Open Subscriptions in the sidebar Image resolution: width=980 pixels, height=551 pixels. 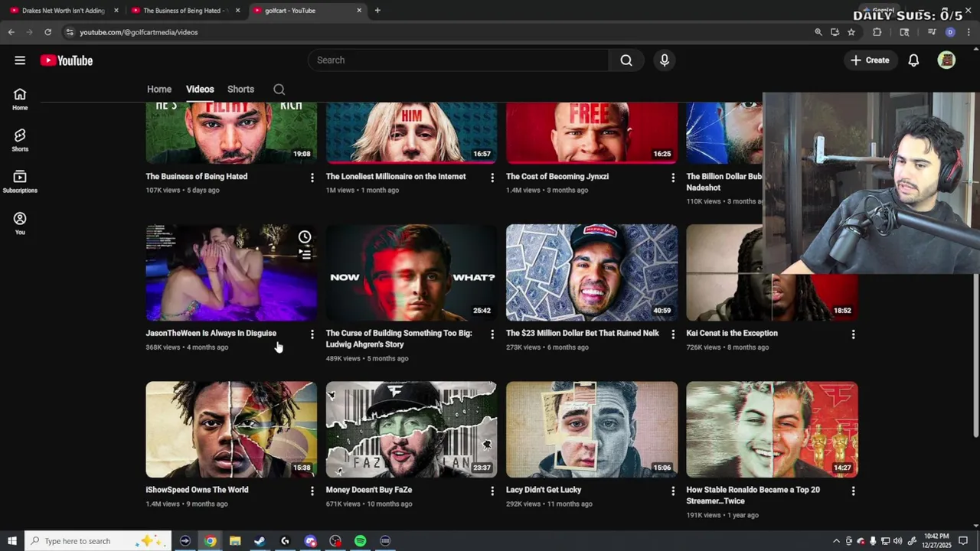(20, 181)
